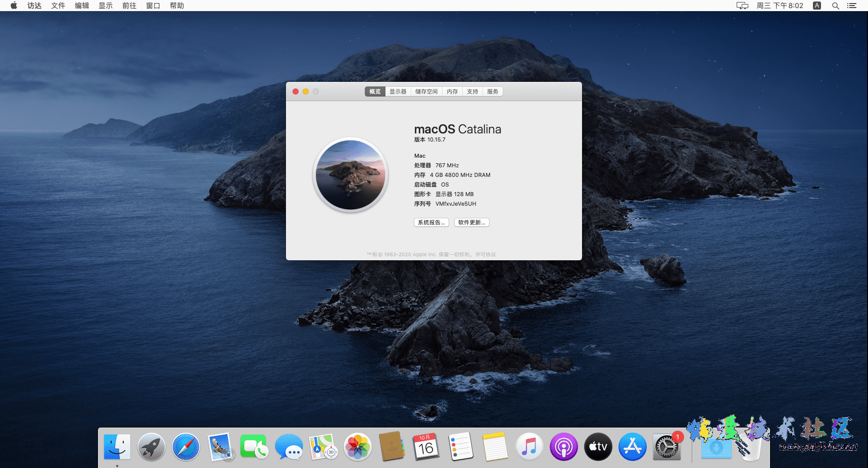Switch to the 服务 tab
The height and width of the screenshot is (468, 868).
493,91
